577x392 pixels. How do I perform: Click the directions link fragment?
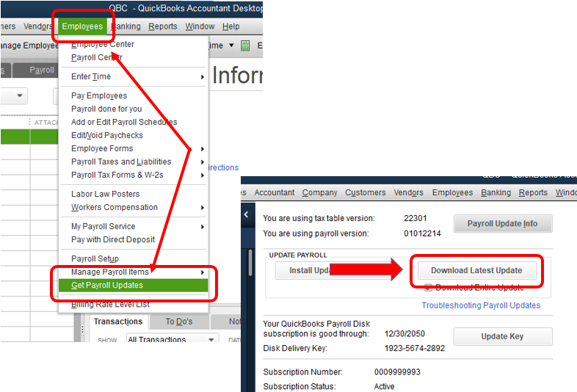(x=223, y=167)
